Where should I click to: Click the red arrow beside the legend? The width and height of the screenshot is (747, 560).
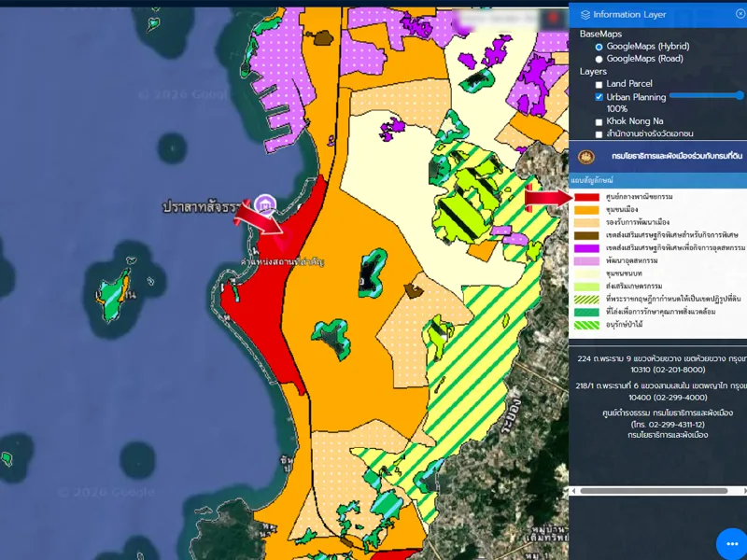click(x=547, y=197)
